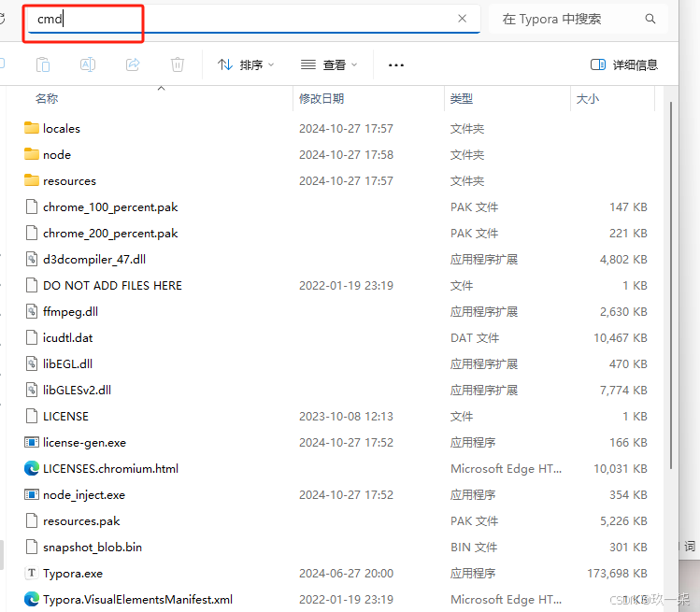Click the date 2023-10-08 12:13
This screenshot has height=612, width=700.
click(x=346, y=417)
